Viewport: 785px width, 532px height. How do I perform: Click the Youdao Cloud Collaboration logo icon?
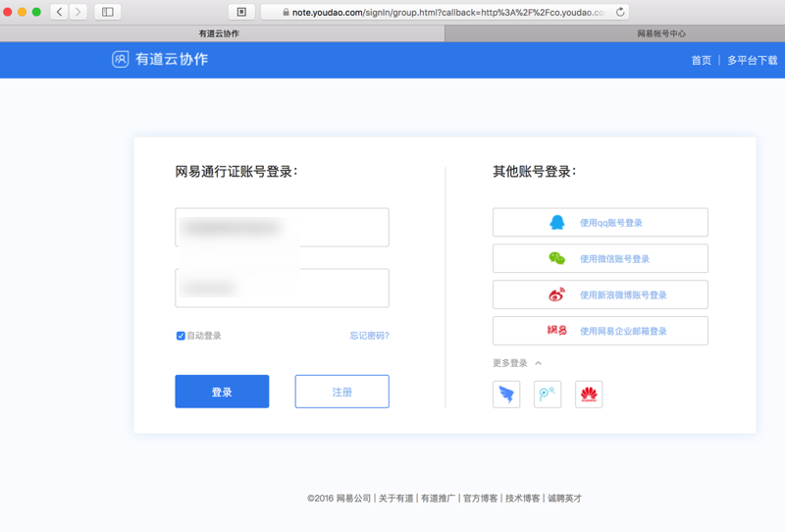(x=120, y=59)
